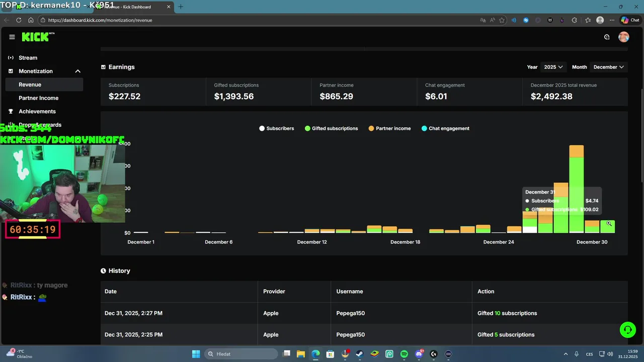This screenshot has width=644, height=362.
Task: Collapse the Monetization section chevron
Action: pos(77,71)
